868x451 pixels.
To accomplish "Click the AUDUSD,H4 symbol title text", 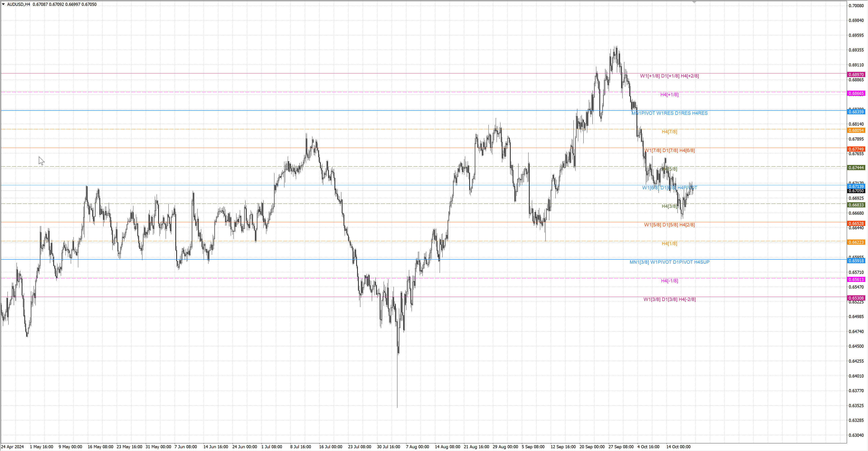I will (x=19, y=4).
